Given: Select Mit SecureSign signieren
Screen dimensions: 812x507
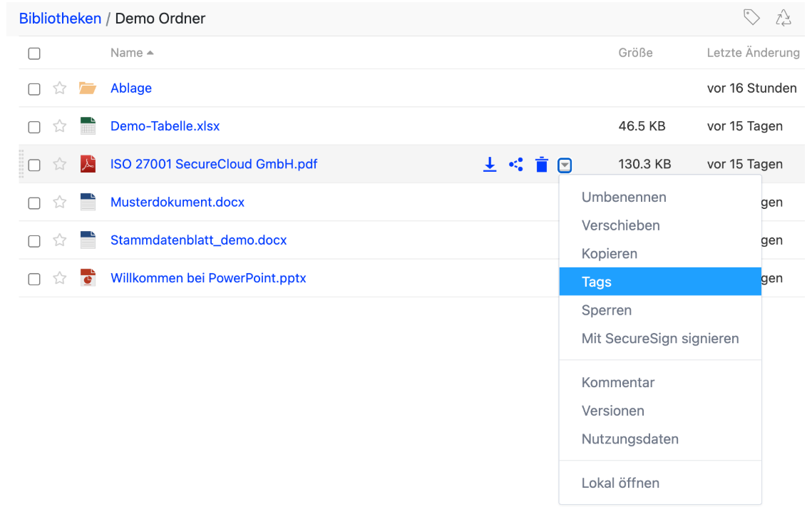Looking at the screenshot, I should point(660,339).
